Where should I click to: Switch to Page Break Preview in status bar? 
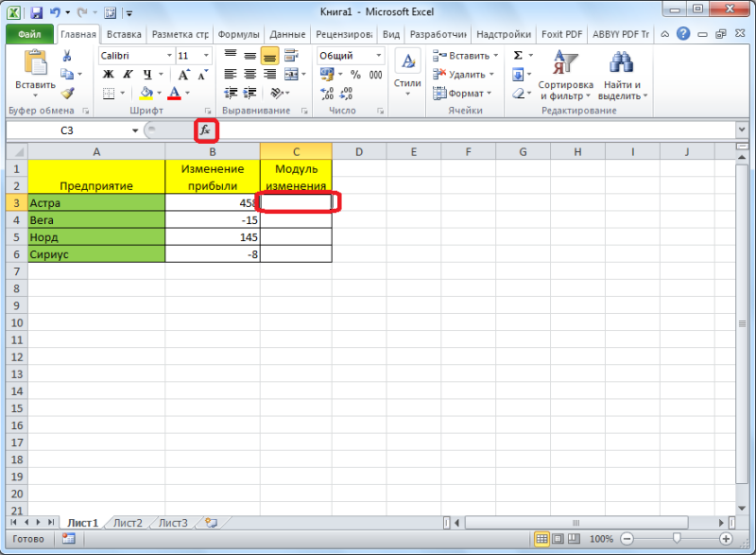point(574,539)
